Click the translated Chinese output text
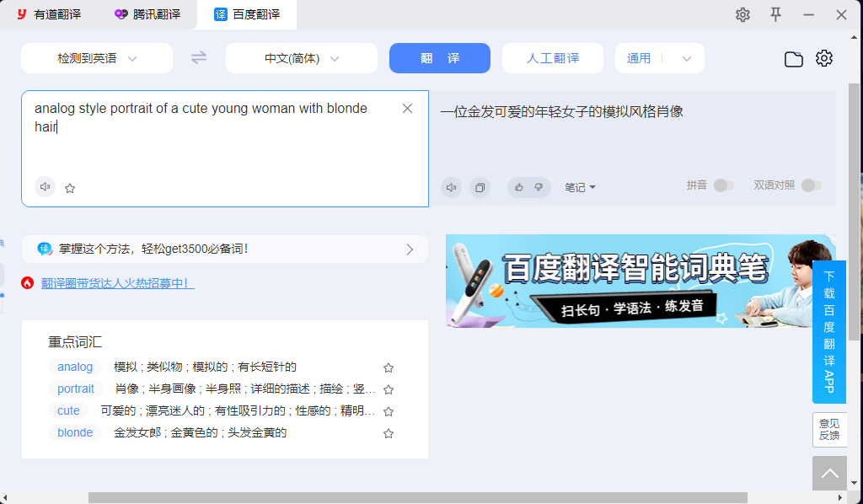The width and height of the screenshot is (863, 504). click(x=561, y=112)
